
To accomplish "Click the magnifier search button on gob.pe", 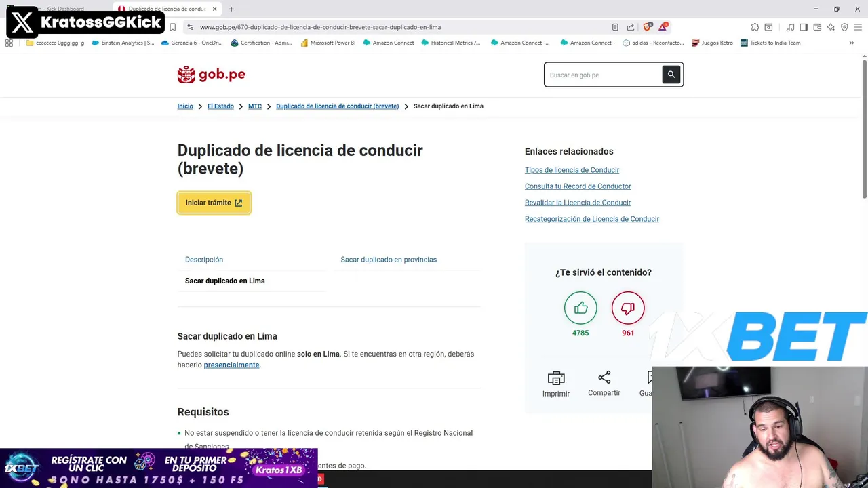I will tap(671, 75).
